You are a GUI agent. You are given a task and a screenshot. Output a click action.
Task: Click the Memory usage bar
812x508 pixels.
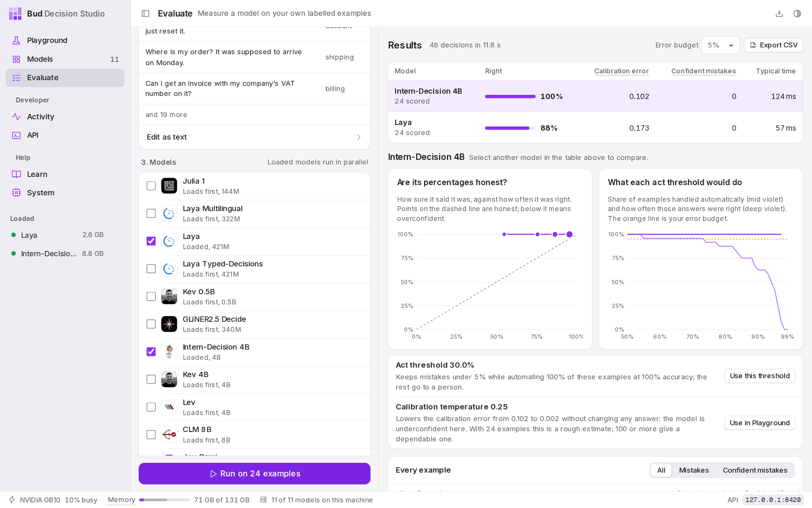165,500
